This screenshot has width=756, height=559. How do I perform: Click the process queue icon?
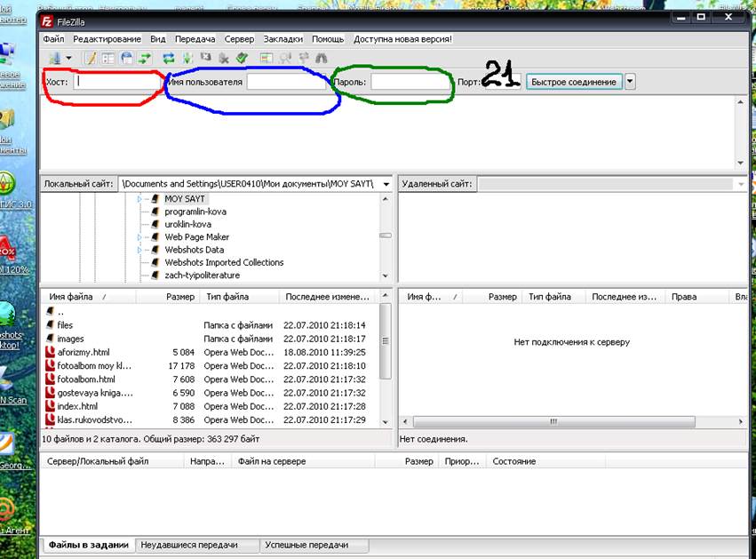pyautogui.click(x=187, y=59)
